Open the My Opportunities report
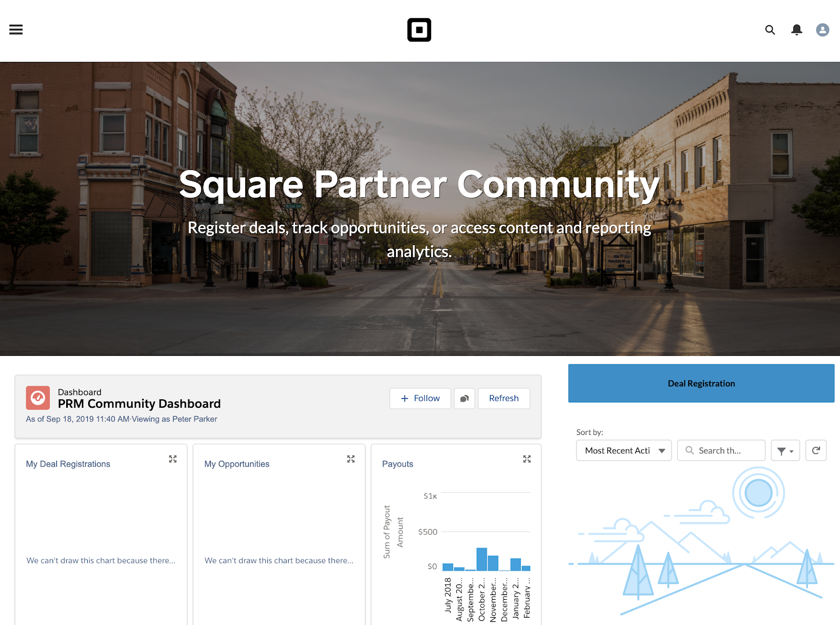Viewport: 840px width, 625px height. tap(237, 464)
